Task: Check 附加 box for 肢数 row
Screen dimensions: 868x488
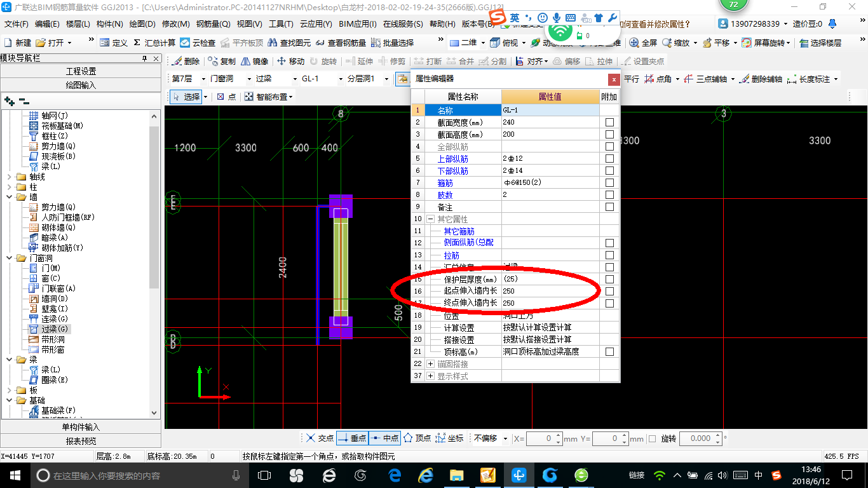Action: pyautogui.click(x=609, y=194)
